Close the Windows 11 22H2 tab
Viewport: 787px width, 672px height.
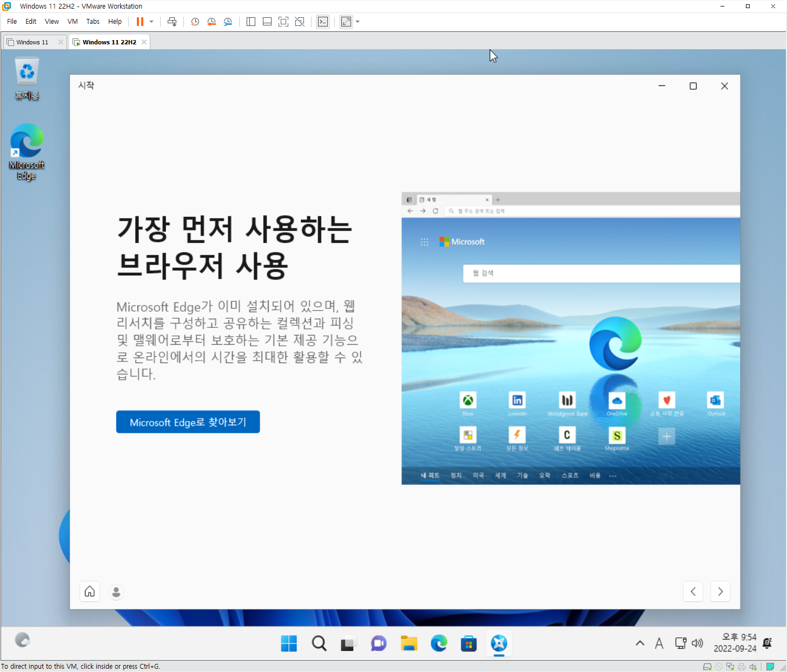pyautogui.click(x=144, y=42)
